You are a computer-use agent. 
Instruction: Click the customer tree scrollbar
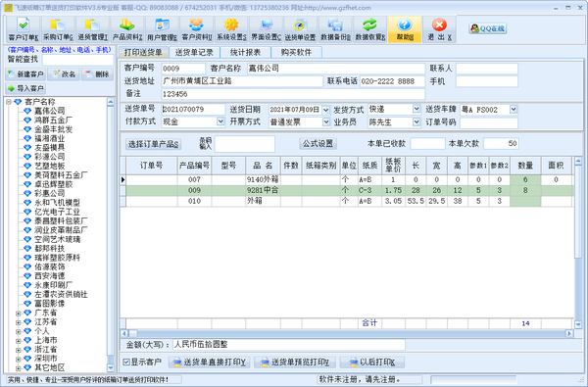pyautogui.click(x=110, y=235)
